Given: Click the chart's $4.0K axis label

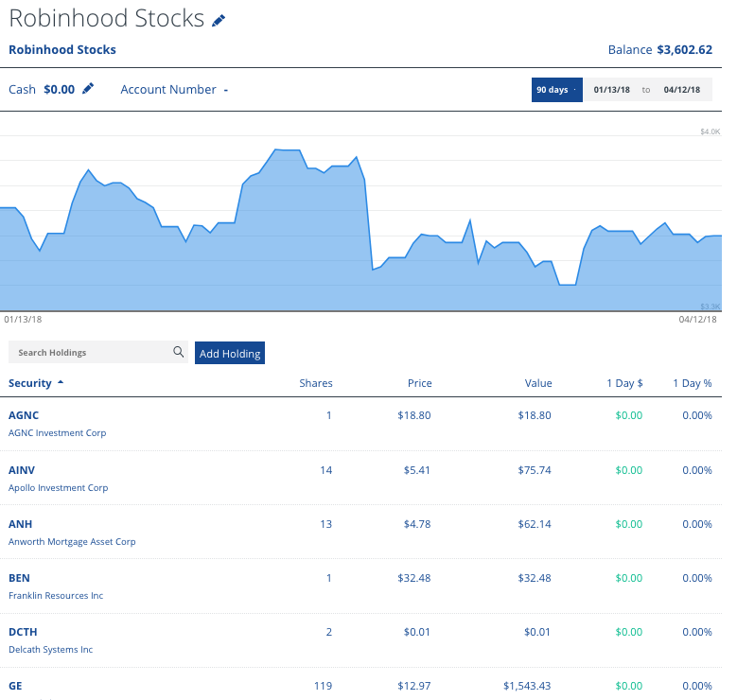Looking at the screenshot, I should pyautogui.click(x=710, y=131).
